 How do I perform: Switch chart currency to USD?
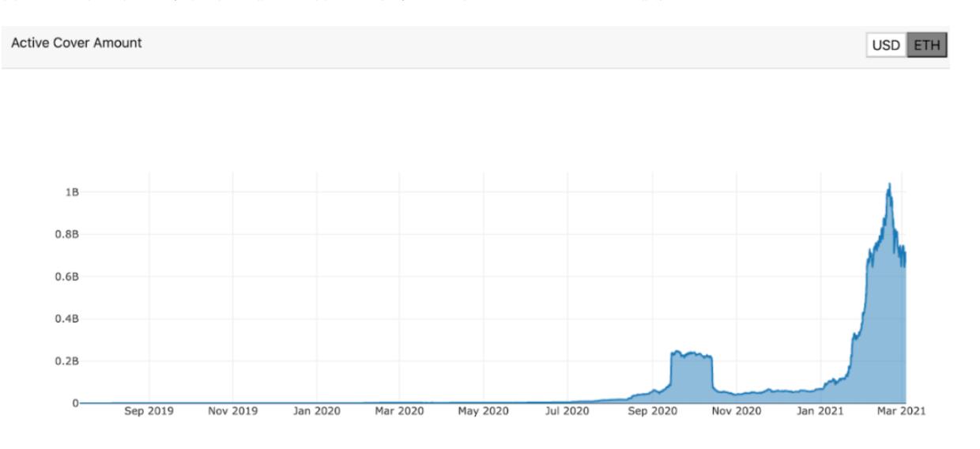[885, 45]
